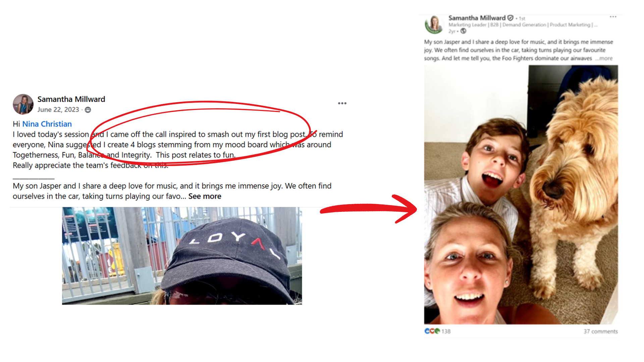Expand the LinkedIn post text with ...more

[604, 58]
